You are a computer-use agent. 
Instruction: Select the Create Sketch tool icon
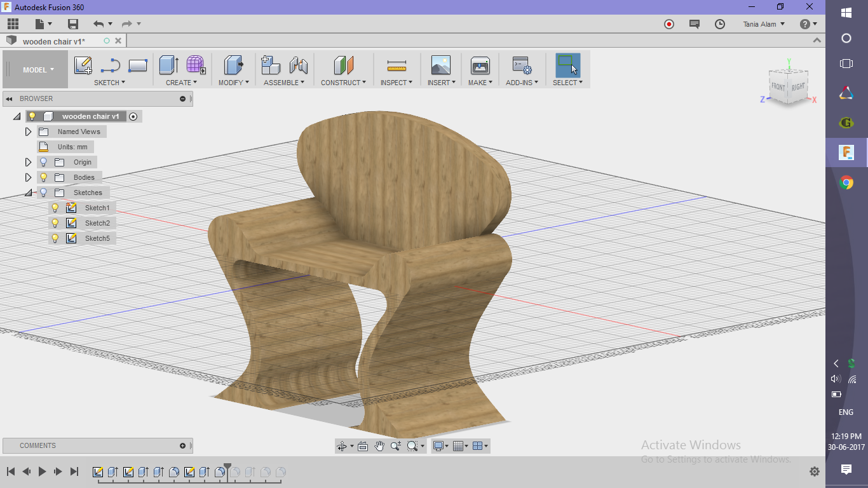pos(83,65)
